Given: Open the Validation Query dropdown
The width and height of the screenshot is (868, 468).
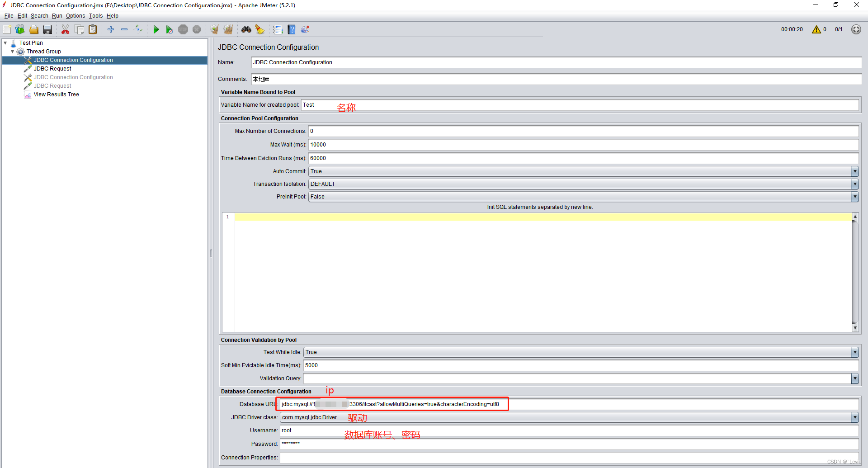Looking at the screenshot, I should [x=854, y=378].
